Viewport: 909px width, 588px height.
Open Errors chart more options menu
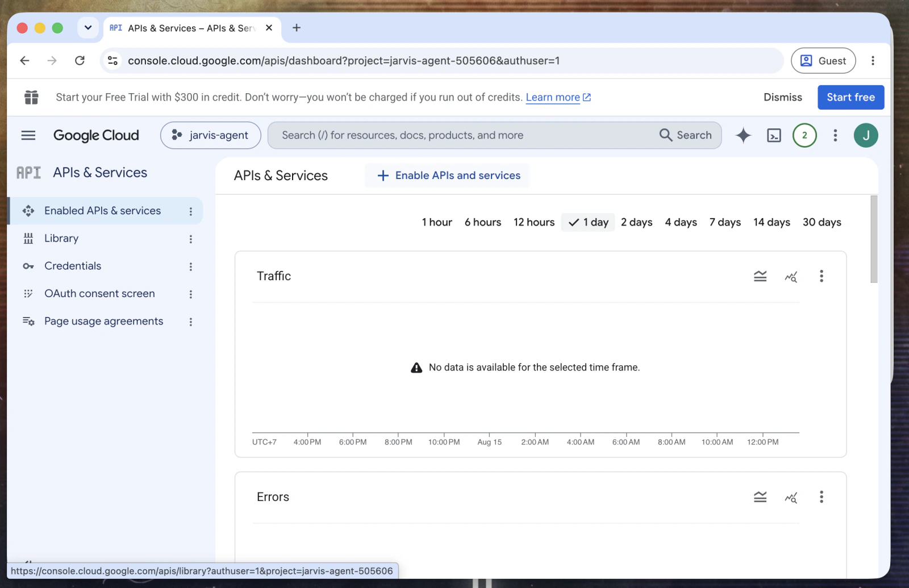tap(821, 497)
